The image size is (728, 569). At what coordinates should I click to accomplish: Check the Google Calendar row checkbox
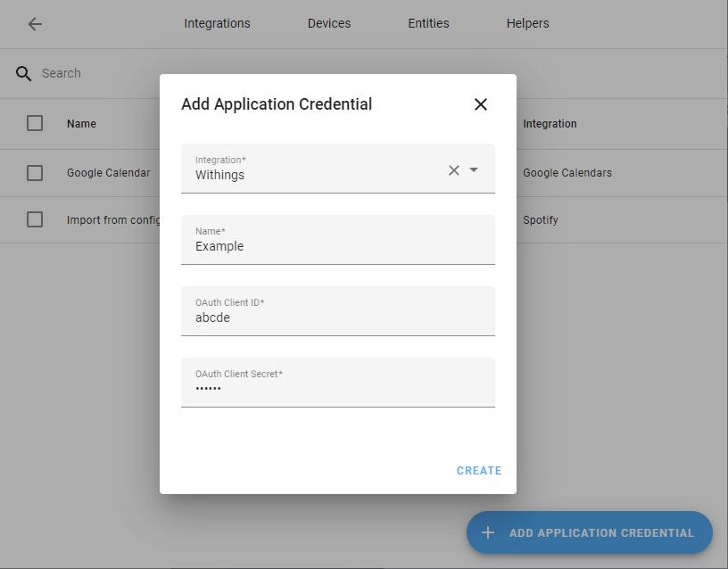[35, 173]
